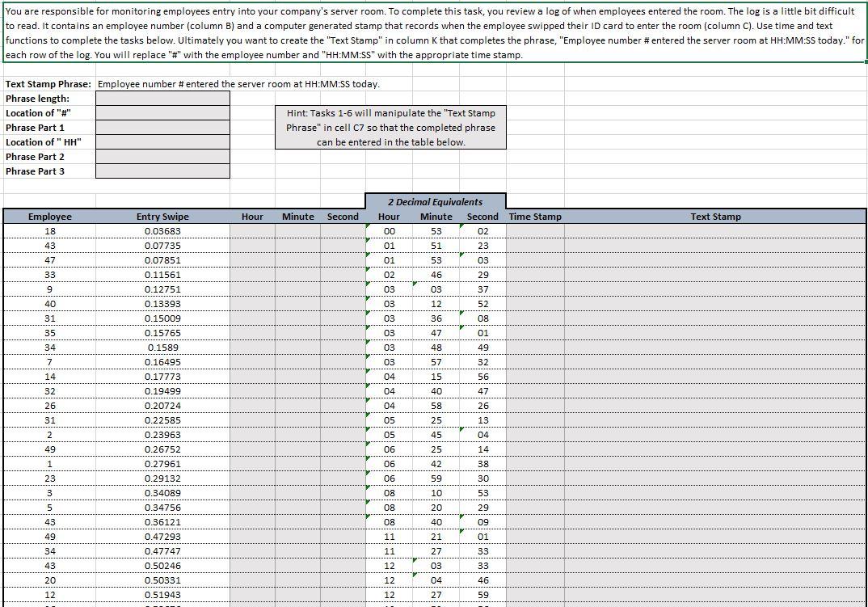Select Employee number 47 in the 0.07851 row
The image size is (868, 607).
click(50, 259)
